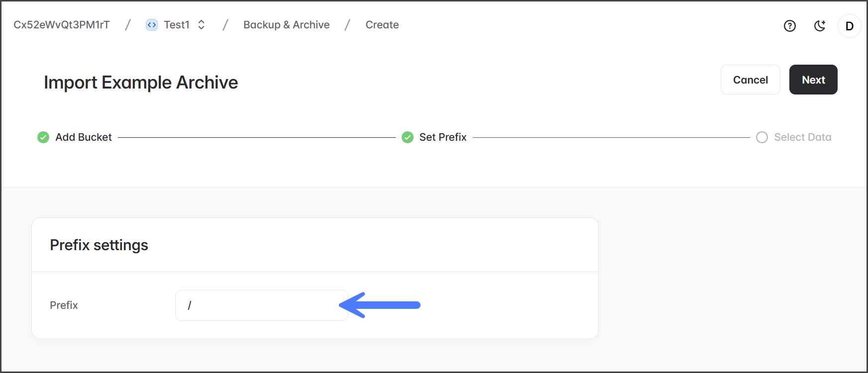Go to Backup & Archive breadcrumb
Viewport: 868px width, 373px height.
tap(286, 25)
